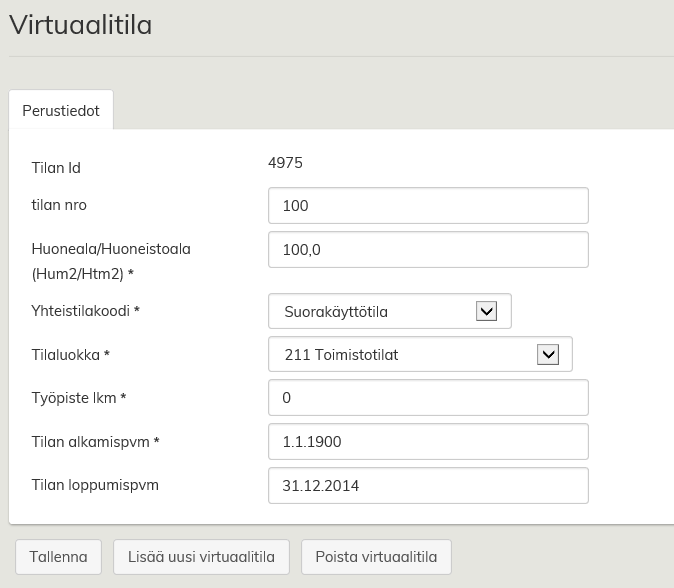Image resolution: width=674 pixels, height=588 pixels.
Task: Expand the Tilaluokka dropdown showing 211 Toimistotilat
Action: click(420, 354)
